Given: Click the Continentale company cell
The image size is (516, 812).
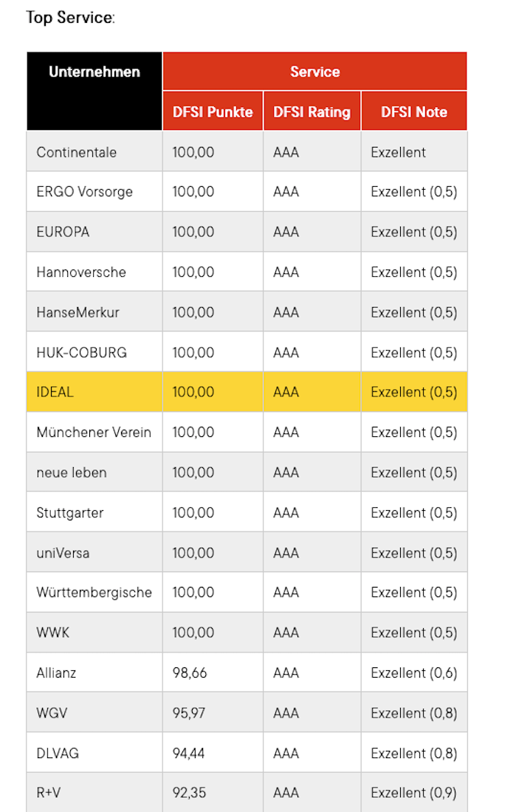Looking at the screenshot, I should 77,153.
